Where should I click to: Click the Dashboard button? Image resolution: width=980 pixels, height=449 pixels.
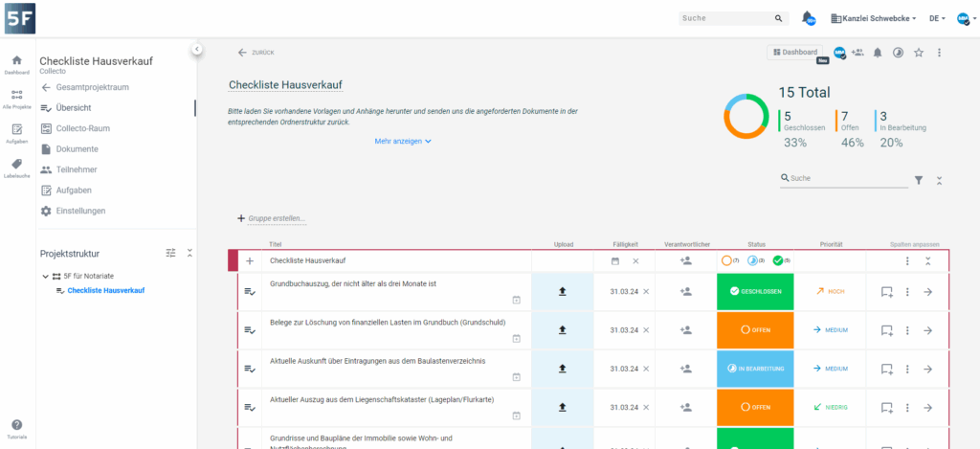click(x=795, y=53)
